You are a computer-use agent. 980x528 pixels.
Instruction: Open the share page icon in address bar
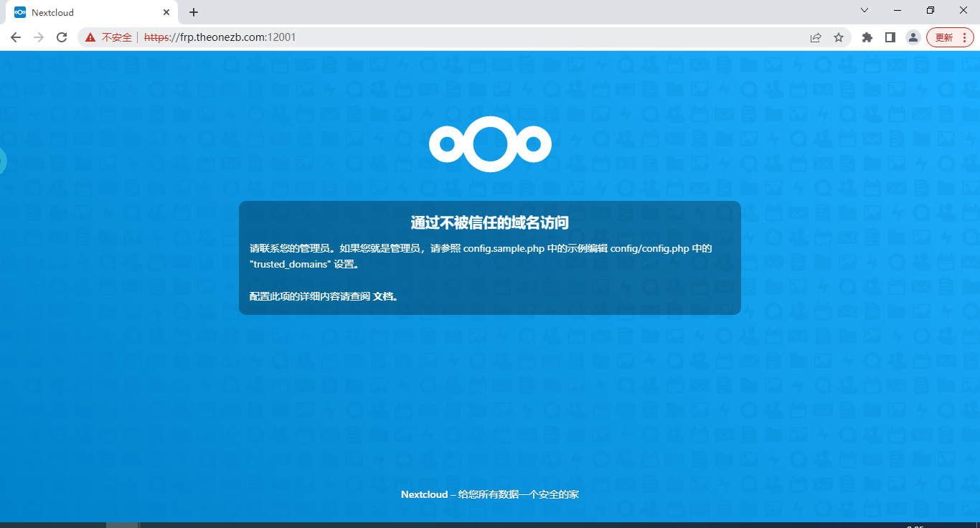pos(816,37)
